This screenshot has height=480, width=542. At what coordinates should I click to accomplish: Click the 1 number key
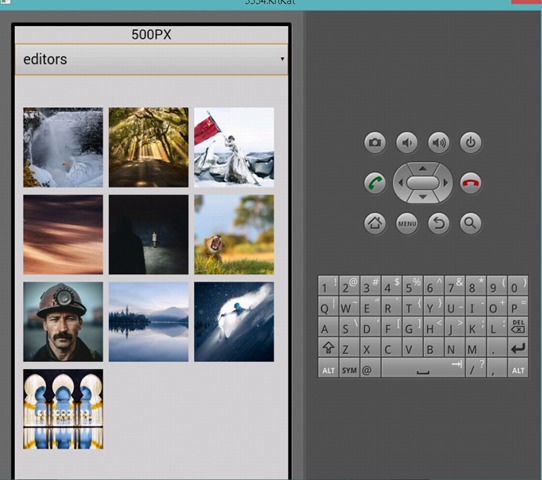(x=328, y=285)
